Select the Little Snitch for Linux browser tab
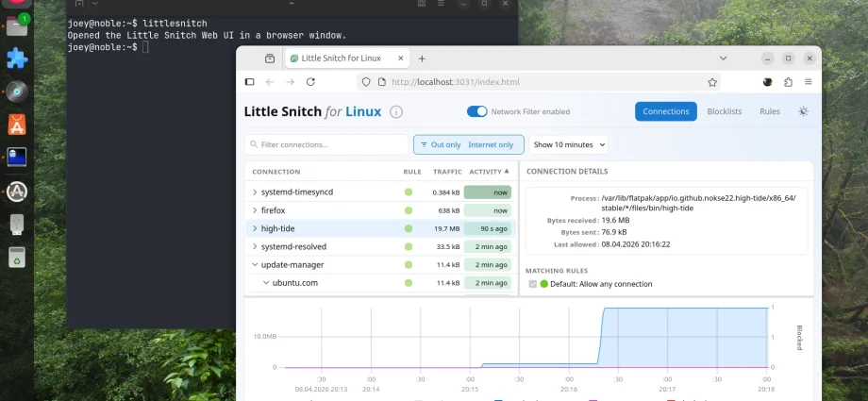The height and width of the screenshot is (401, 868). 347,58
